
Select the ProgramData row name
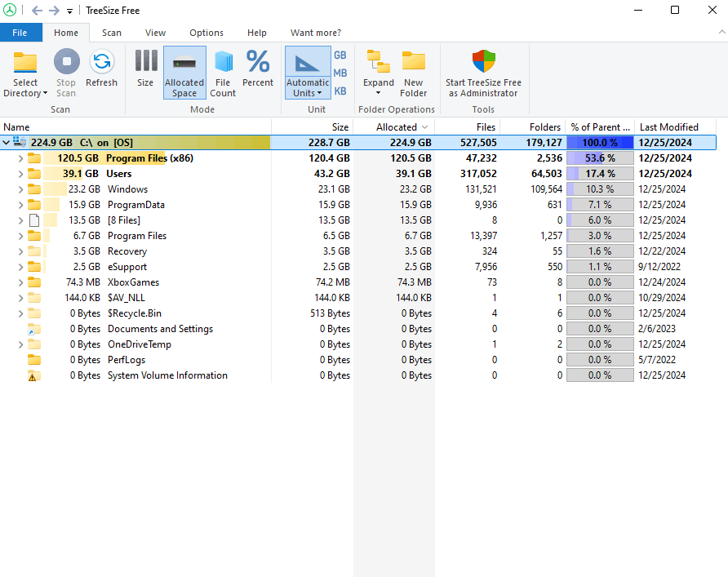(x=136, y=205)
